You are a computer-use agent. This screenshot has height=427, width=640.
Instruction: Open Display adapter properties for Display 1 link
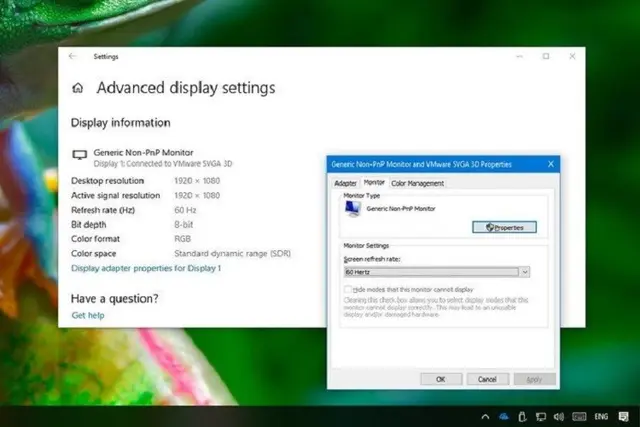pos(146,268)
